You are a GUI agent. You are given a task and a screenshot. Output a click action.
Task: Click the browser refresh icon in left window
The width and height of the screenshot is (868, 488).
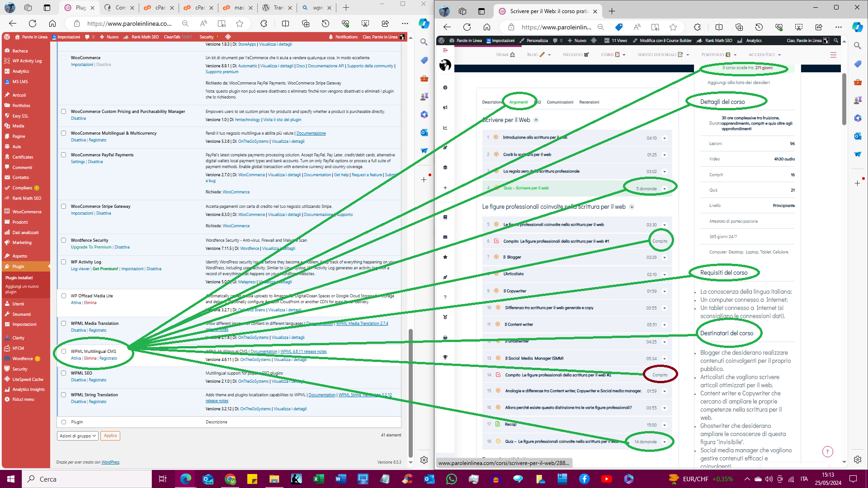(33, 23)
